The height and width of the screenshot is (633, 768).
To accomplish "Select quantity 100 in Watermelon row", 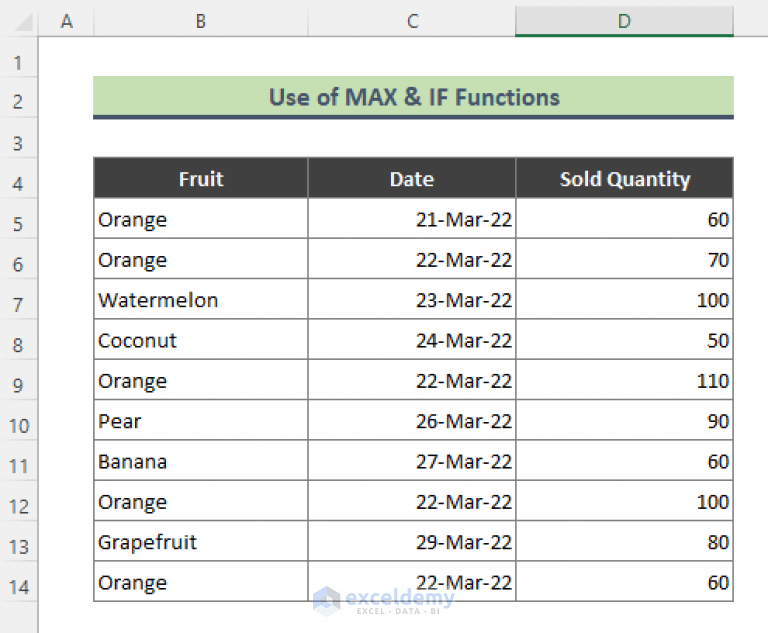I will [x=624, y=299].
